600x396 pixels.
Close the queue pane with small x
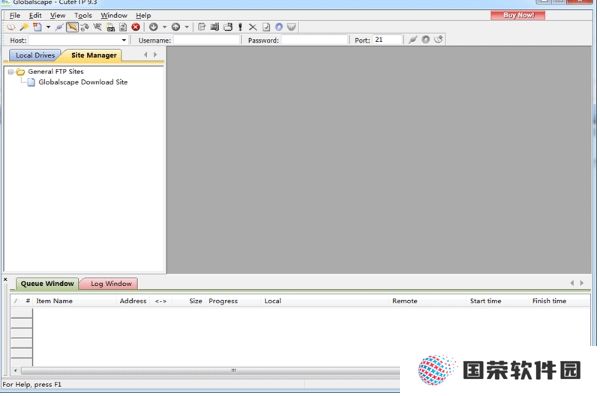click(x=5, y=280)
